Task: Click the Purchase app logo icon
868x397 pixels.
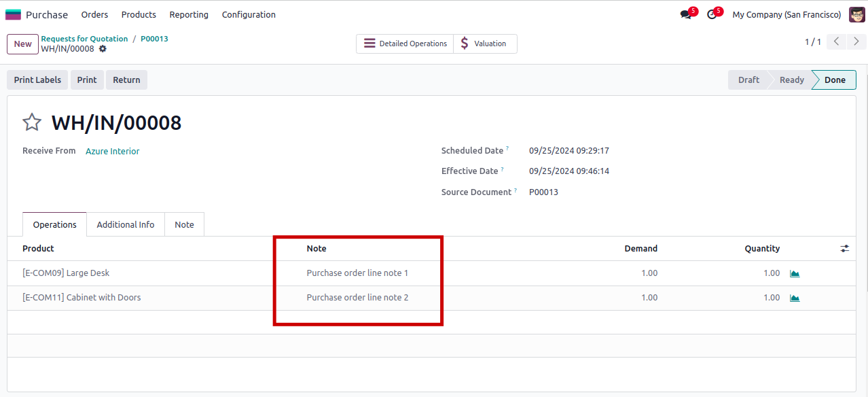Action: 13,14
